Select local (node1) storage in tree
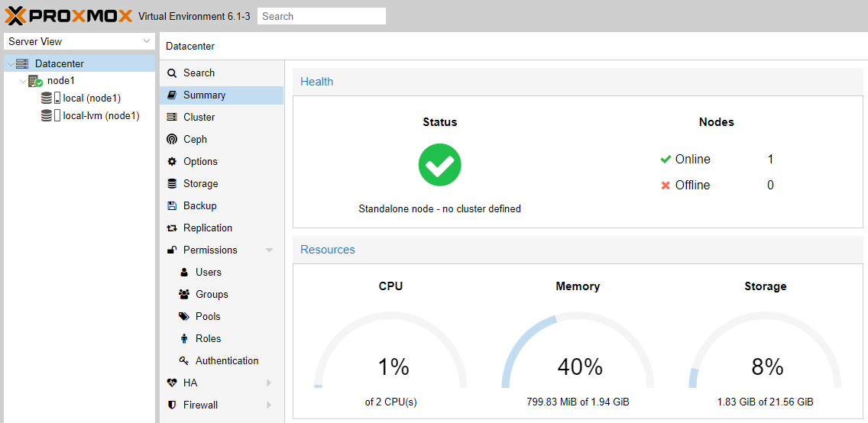This screenshot has height=423, width=868. point(91,98)
